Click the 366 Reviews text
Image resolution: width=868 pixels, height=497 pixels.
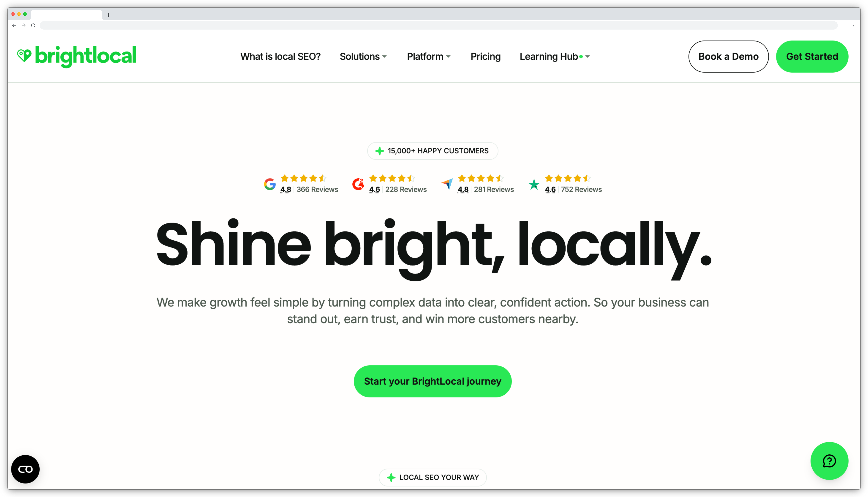(317, 189)
